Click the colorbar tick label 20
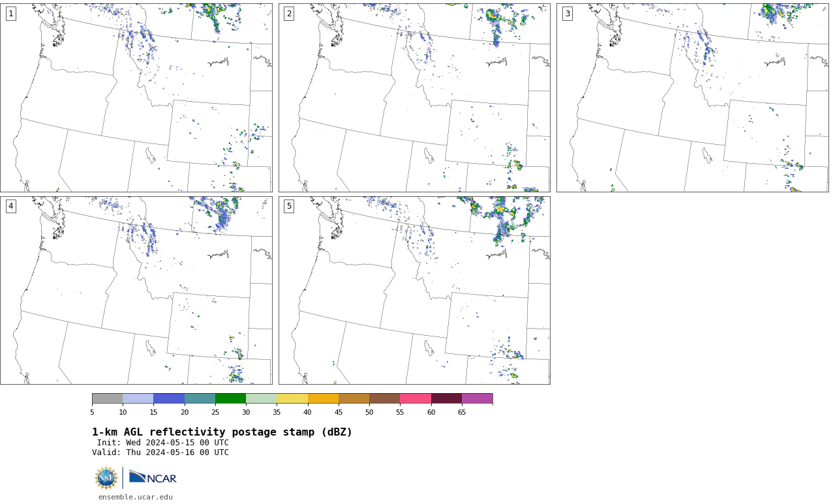Viewport: 835px width, 504px height. [x=185, y=412]
